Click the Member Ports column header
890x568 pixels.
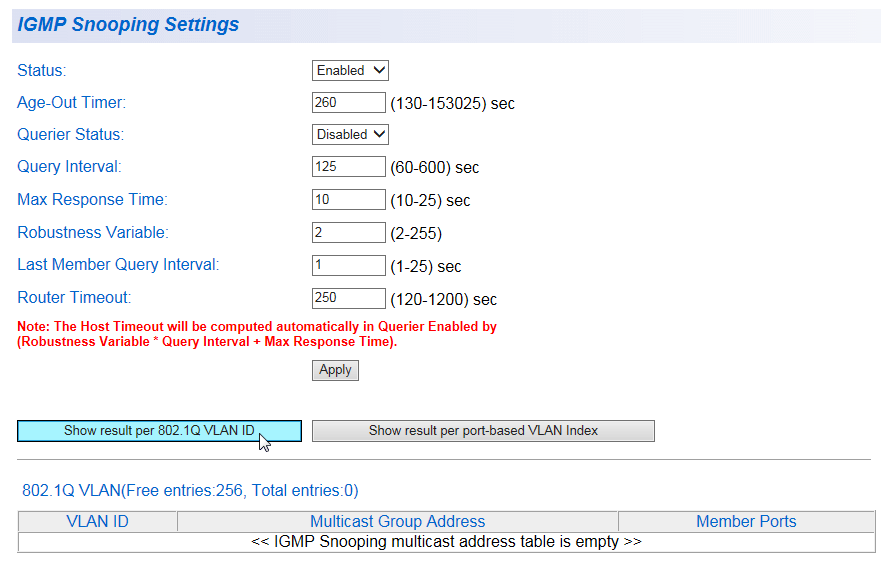coord(746,521)
